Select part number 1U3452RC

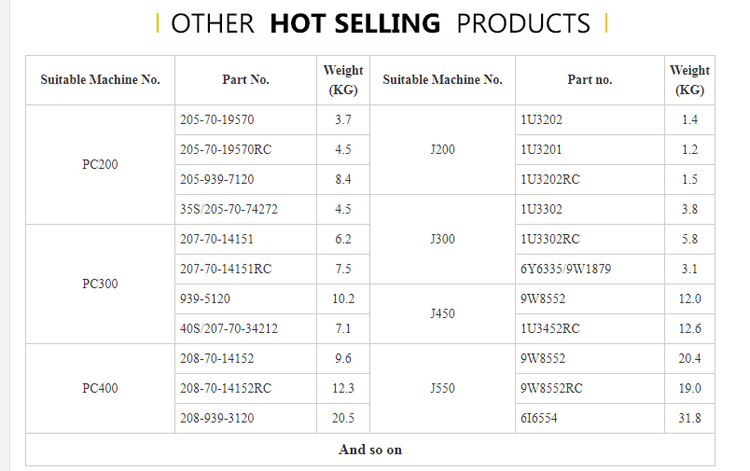[x=550, y=329]
